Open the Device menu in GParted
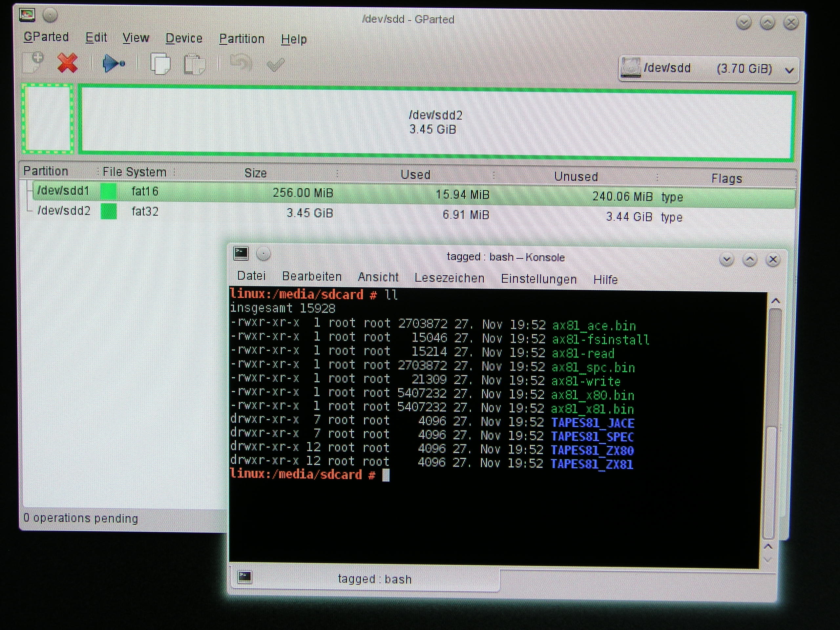 [x=184, y=38]
